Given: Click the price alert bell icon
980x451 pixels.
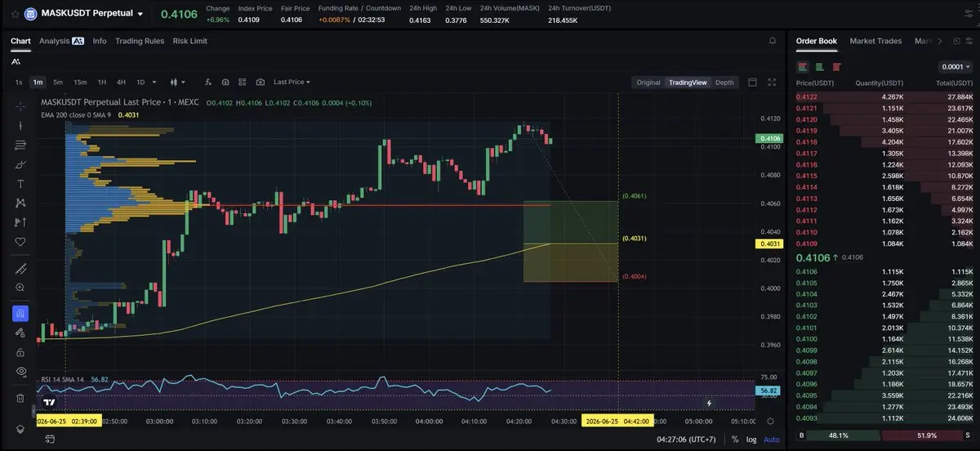Looking at the screenshot, I should pyautogui.click(x=773, y=41).
